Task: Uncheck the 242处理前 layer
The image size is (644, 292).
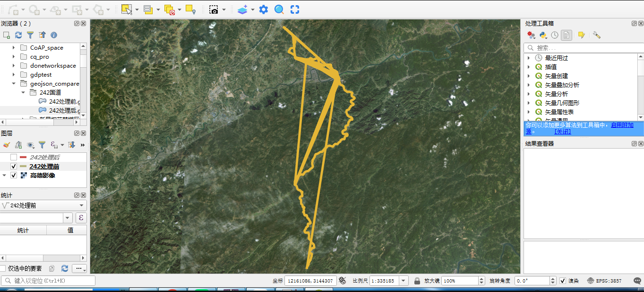Action: coord(14,166)
